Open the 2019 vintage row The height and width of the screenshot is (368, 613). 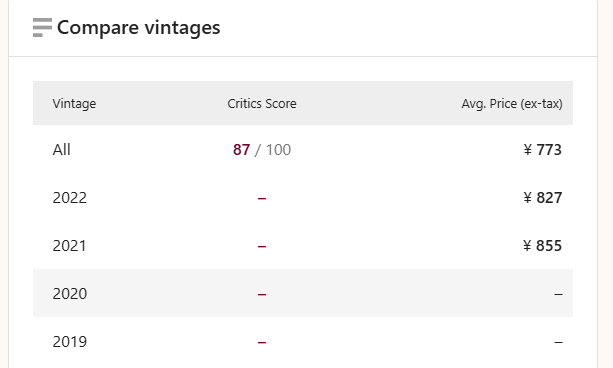[x=303, y=341]
